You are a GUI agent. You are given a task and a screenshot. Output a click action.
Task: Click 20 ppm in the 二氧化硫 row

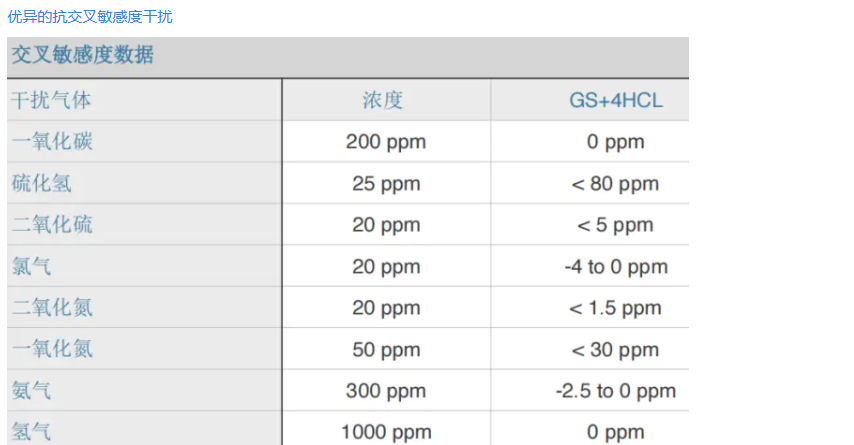(386, 225)
